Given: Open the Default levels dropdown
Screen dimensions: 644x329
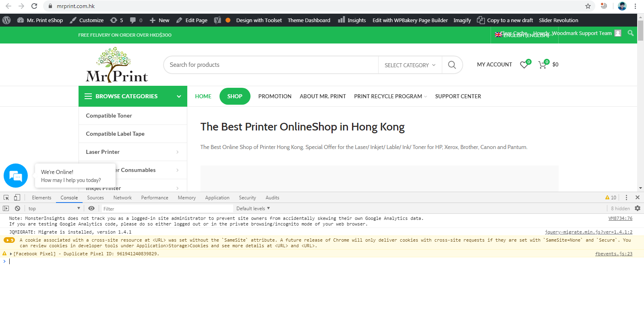Looking at the screenshot, I should click(253, 208).
